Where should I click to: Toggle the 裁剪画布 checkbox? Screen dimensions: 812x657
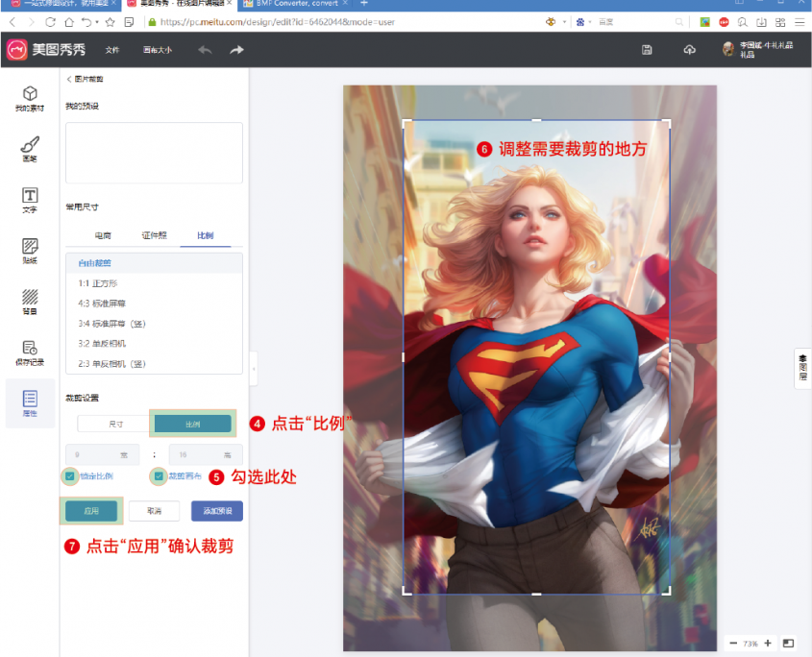159,475
